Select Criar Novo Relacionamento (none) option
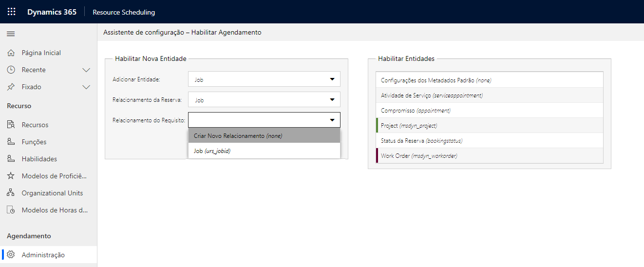Image resolution: width=644 pixels, height=267 pixels. pos(264,135)
